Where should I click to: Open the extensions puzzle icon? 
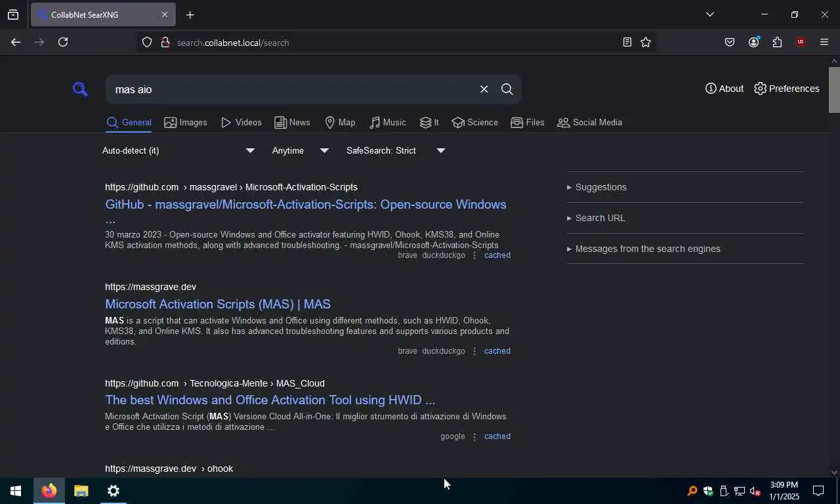(777, 42)
